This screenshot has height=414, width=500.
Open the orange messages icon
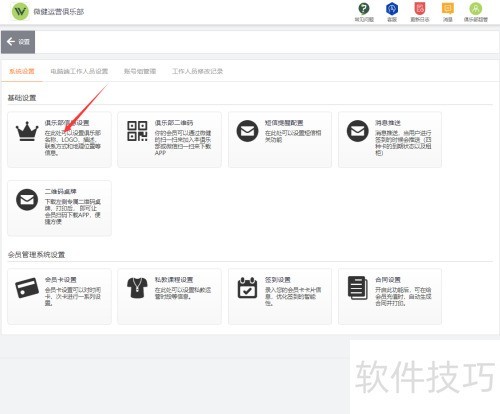448,9
